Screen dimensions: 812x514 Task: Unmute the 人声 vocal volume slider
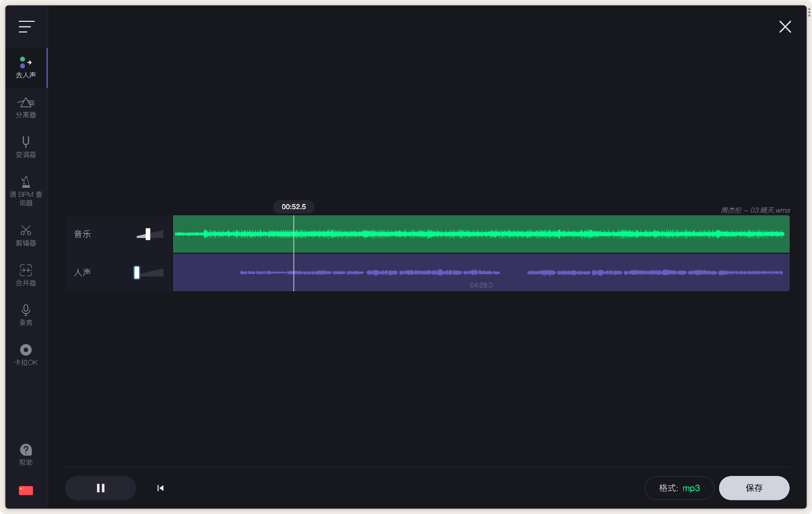click(x=137, y=272)
